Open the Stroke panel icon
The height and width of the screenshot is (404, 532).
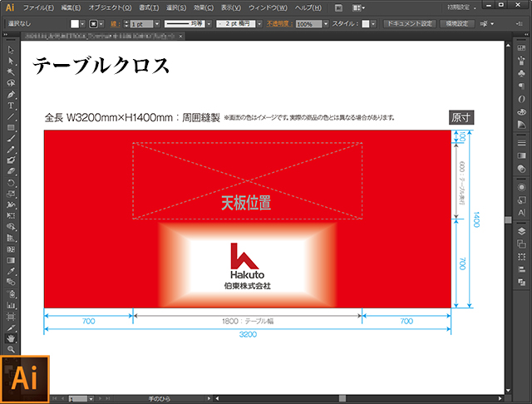521,143
